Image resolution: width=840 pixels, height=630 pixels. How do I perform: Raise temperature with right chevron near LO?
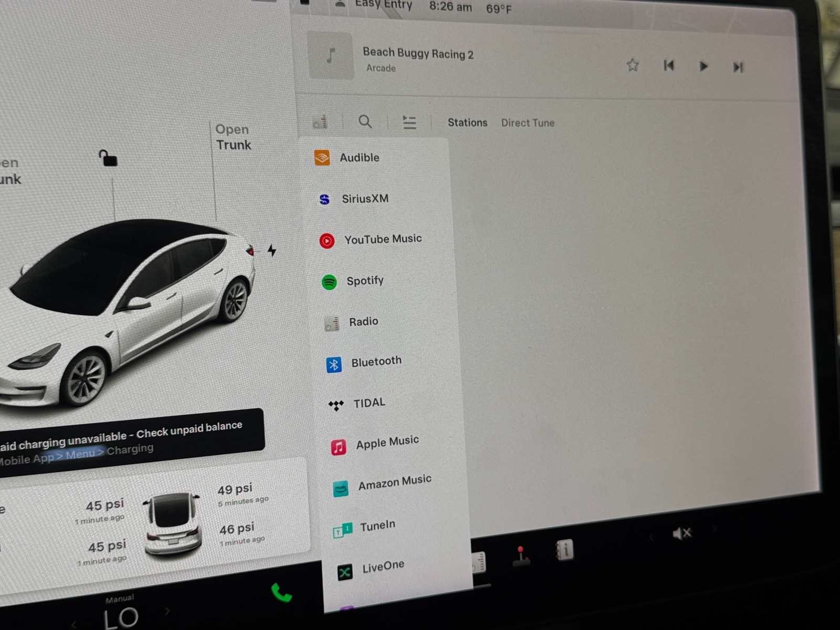tap(167, 611)
